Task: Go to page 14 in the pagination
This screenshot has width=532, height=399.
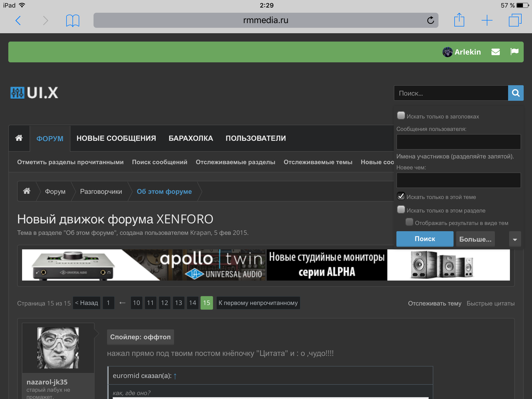Action: (192, 303)
